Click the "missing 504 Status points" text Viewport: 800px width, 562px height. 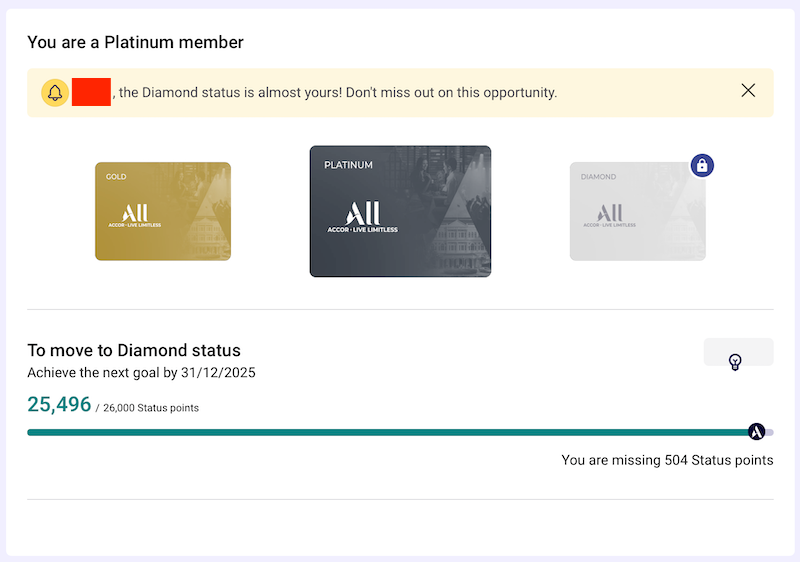point(667,460)
